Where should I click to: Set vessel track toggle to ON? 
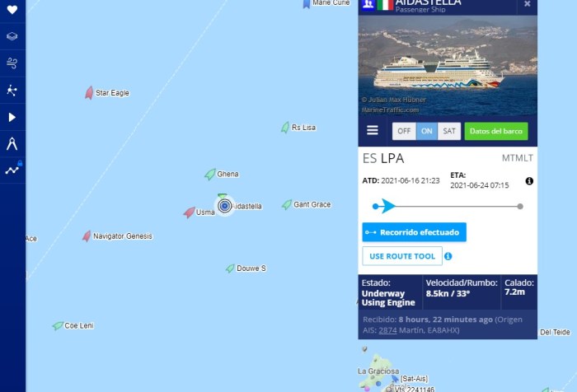click(x=426, y=131)
